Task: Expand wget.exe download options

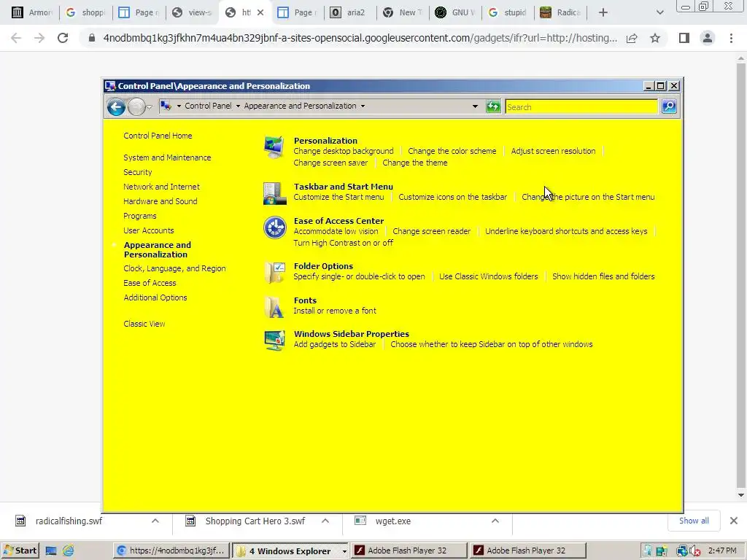Action: click(x=495, y=521)
